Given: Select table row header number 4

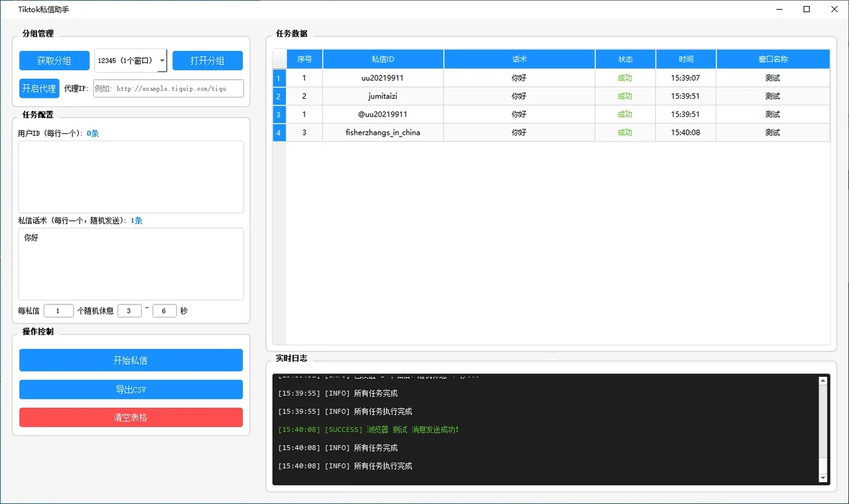Looking at the screenshot, I should coord(279,133).
